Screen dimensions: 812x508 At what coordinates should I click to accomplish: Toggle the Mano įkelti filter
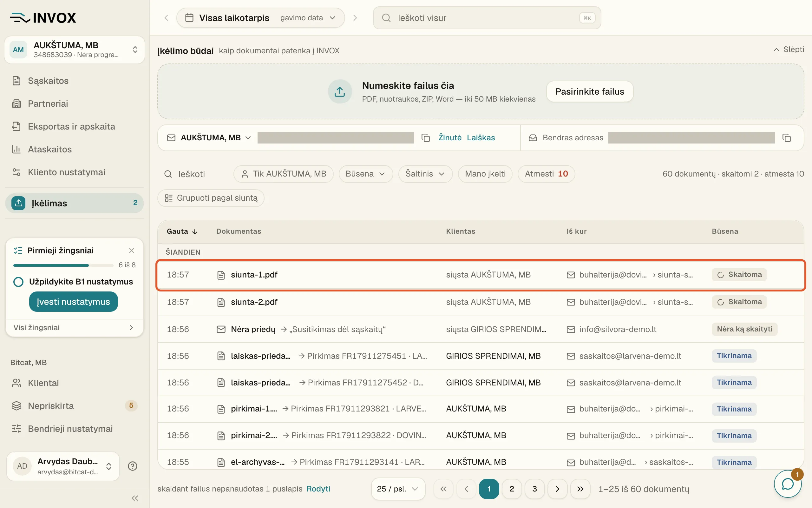pos(485,174)
